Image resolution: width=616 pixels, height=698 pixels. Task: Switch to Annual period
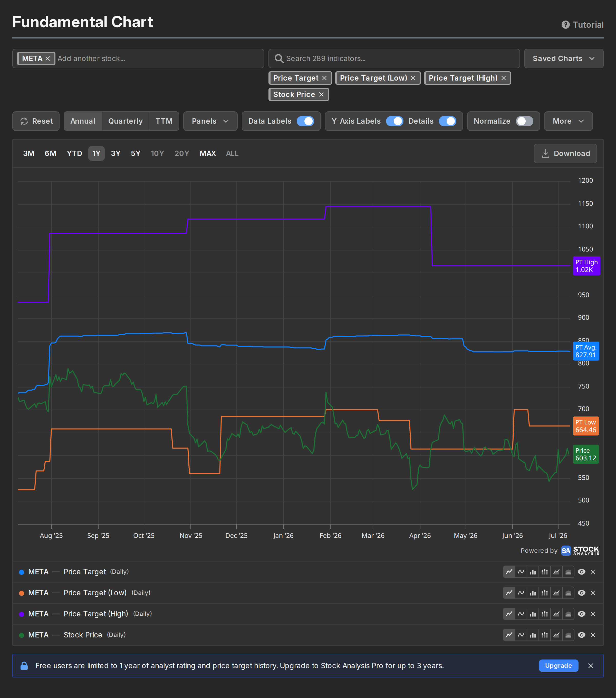[83, 121]
